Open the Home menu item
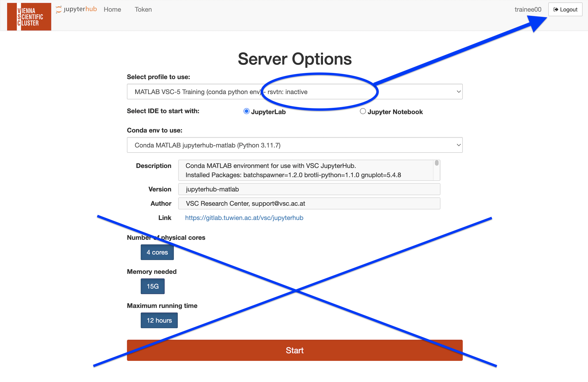The width and height of the screenshot is (588, 382). [112, 9]
